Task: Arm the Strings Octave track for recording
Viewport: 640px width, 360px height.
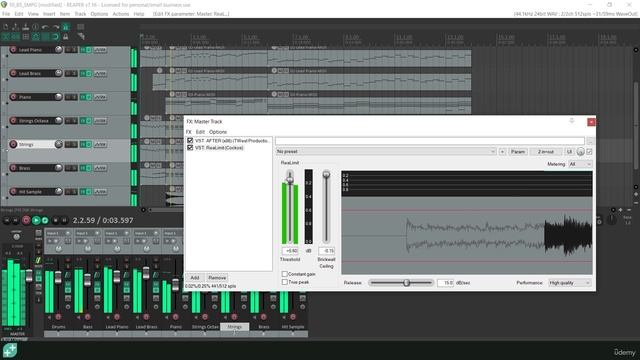Action: [13, 121]
